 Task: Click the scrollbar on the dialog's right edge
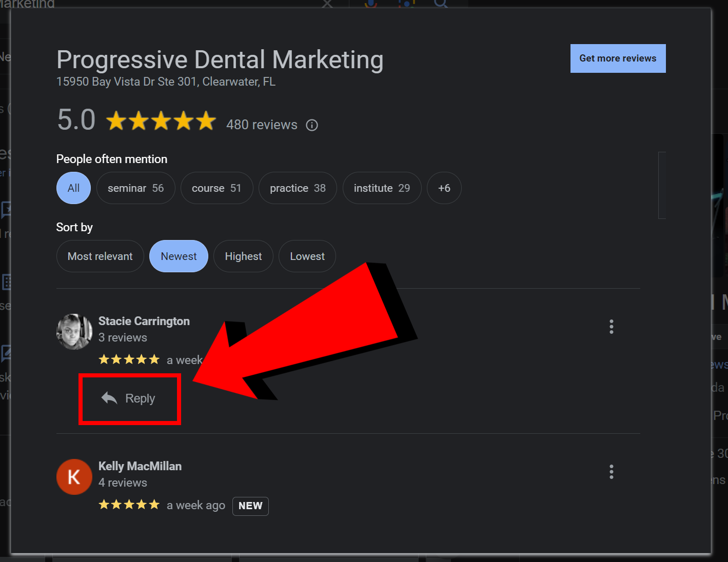(x=662, y=186)
